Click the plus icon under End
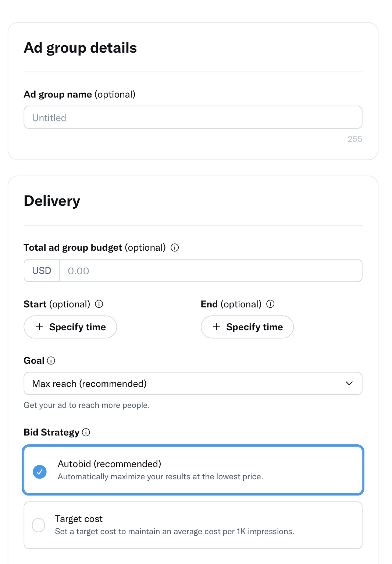The image size is (392, 564). (x=217, y=327)
